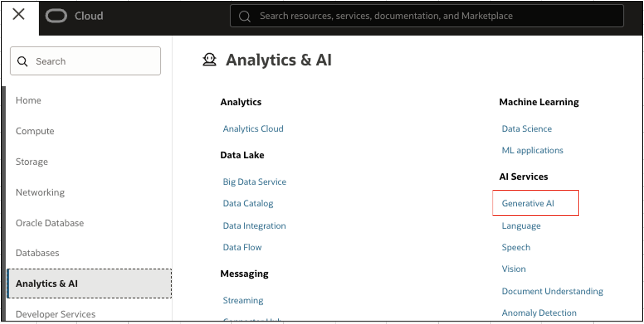
Task: Open Developer Services menu category
Action: (x=56, y=314)
